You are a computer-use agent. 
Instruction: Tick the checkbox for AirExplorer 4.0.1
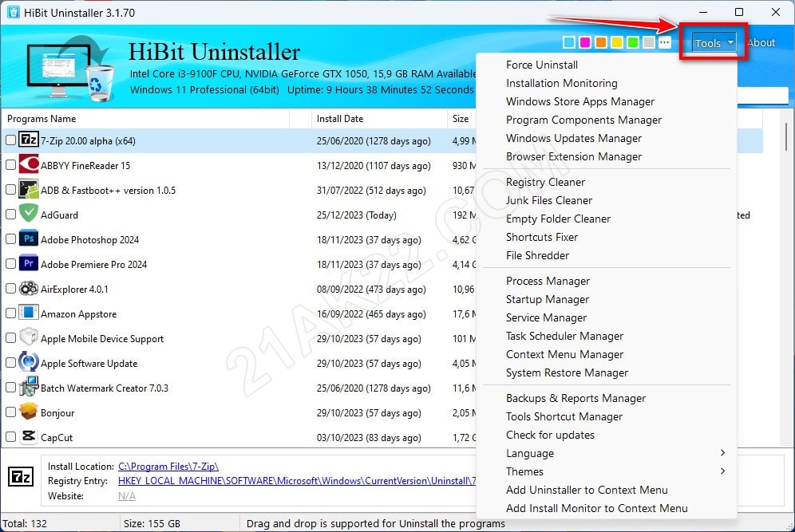[x=10, y=289]
